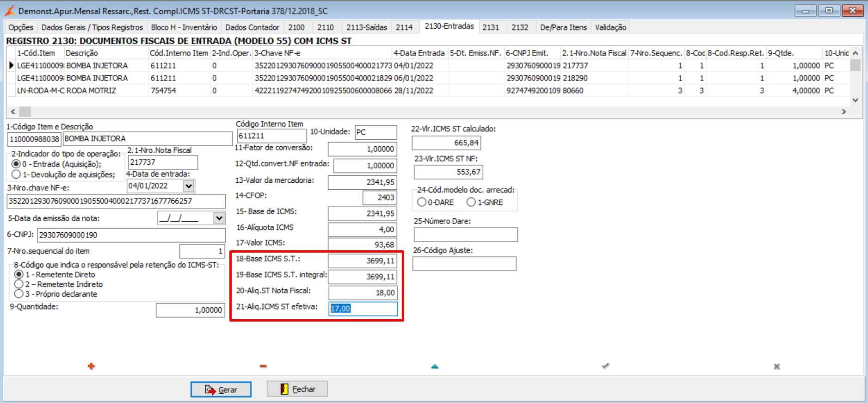Click the grey X cancel-edit icon

[777, 366]
